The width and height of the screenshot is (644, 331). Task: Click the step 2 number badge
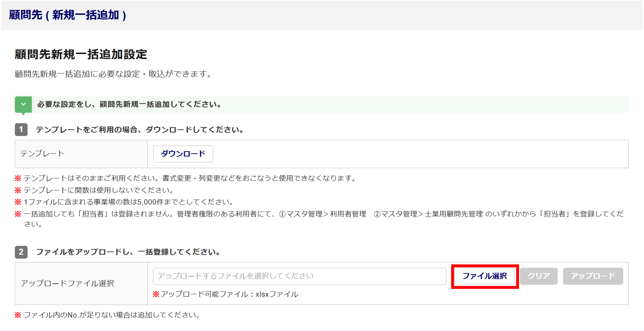(21, 252)
